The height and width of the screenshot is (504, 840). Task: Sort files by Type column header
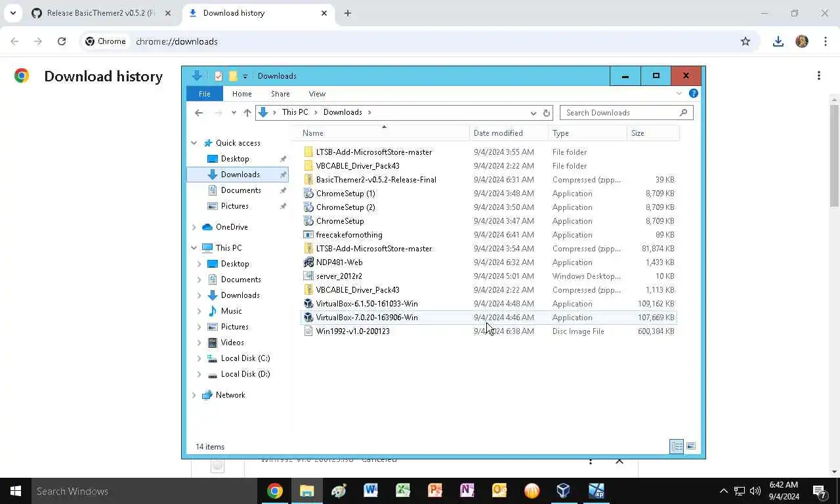[x=588, y=133]
